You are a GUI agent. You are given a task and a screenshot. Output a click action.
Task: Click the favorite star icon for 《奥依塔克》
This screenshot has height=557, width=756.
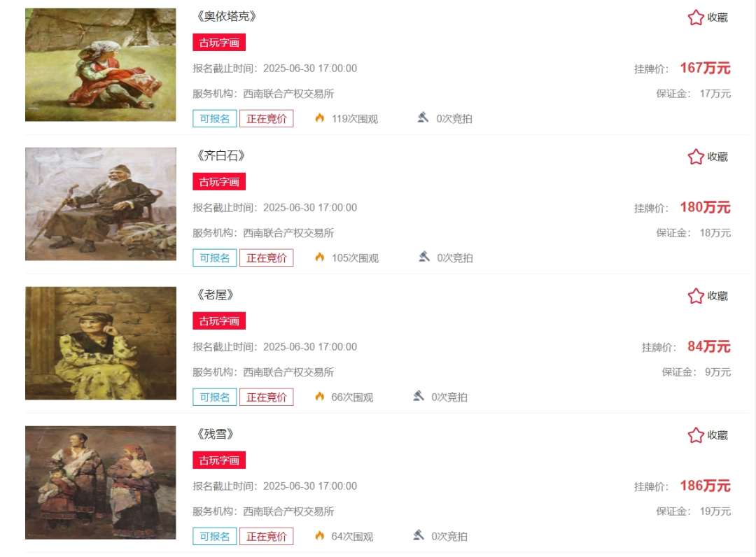click(x=696, y=17)
